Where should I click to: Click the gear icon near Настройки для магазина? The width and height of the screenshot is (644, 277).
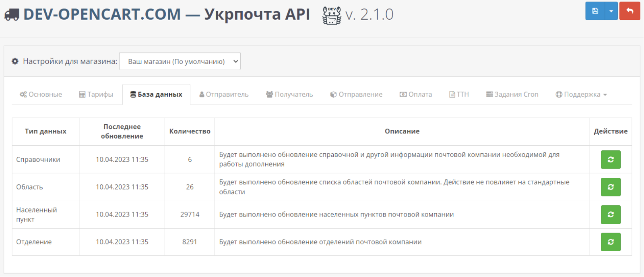[15, 61]
